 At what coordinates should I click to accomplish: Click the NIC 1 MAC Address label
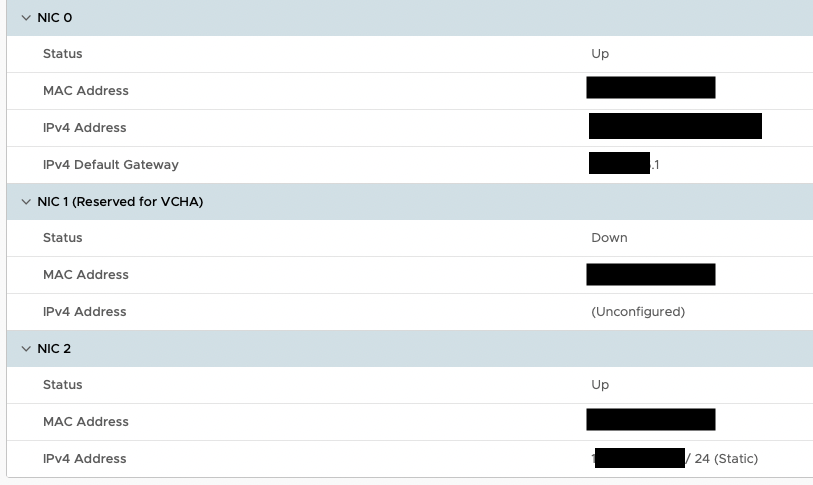[x=86, y=275]
